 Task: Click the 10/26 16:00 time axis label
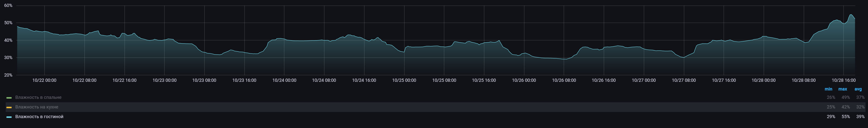[604, 80]
